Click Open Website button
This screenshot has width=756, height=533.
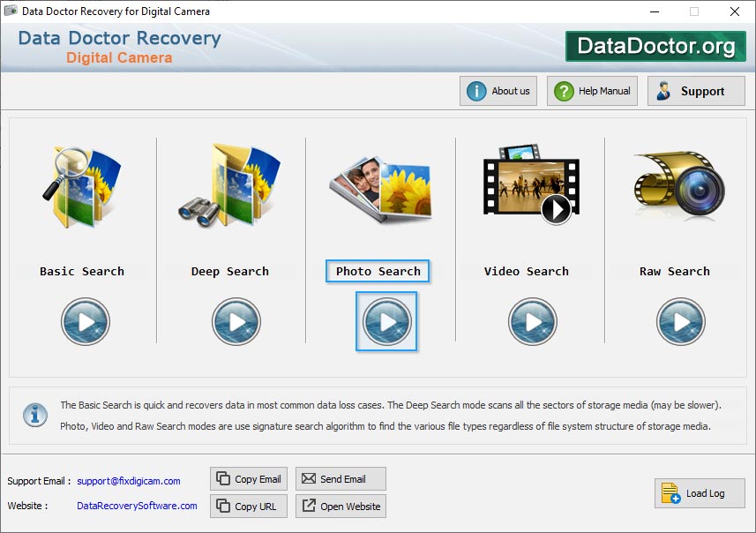pyautogui.click(x=341, y=506)
